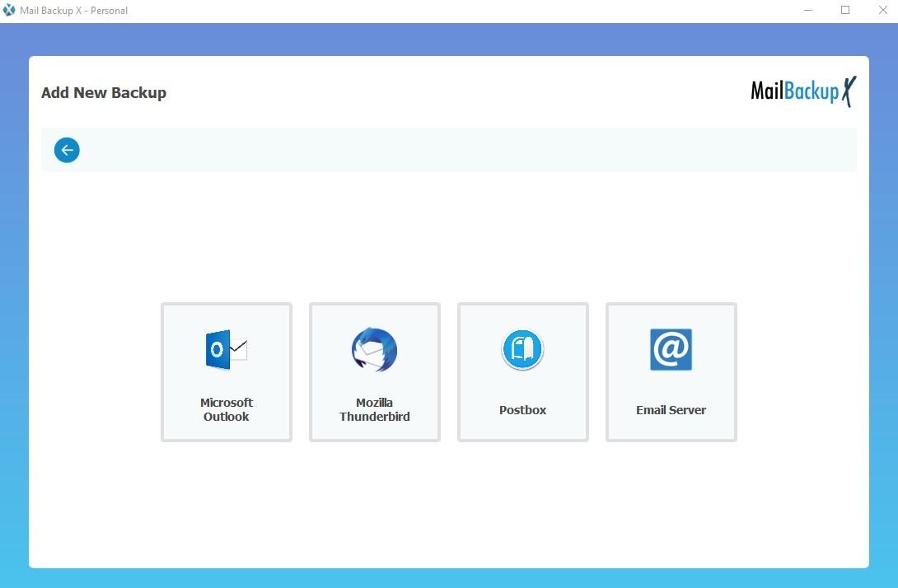Minimize the Mail Backup X window
This screenshot has height=588, width=898.
[808, 11]
